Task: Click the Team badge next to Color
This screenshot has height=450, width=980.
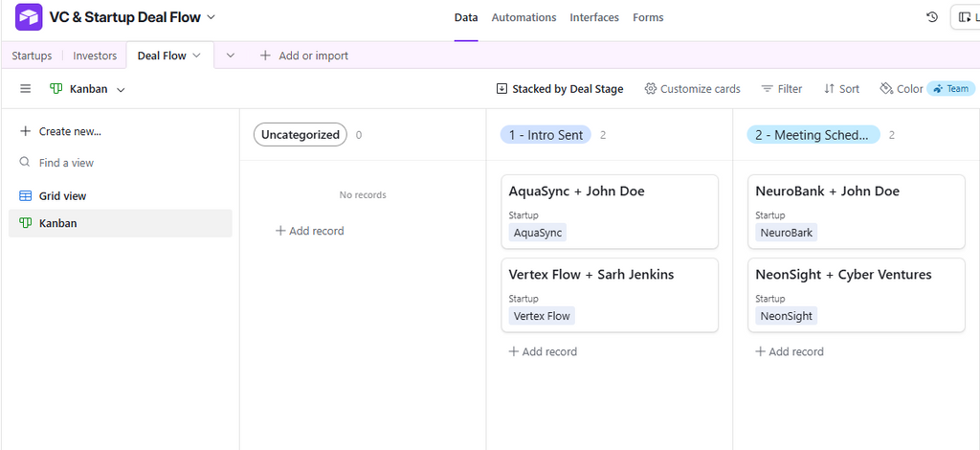Action: pyautogui.click(x=950, y=89)
